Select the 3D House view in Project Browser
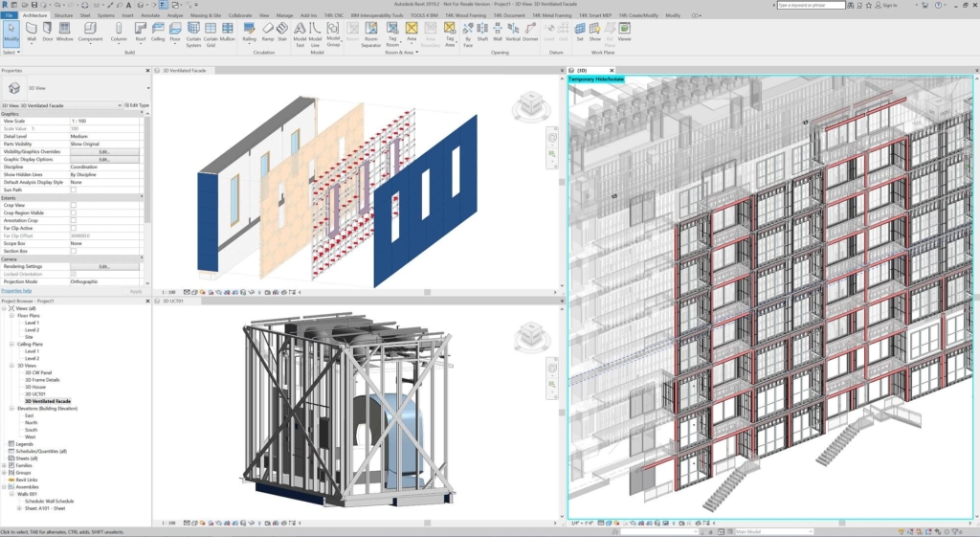Viewport: 980px width, 537px height. (x=35, y=387)
